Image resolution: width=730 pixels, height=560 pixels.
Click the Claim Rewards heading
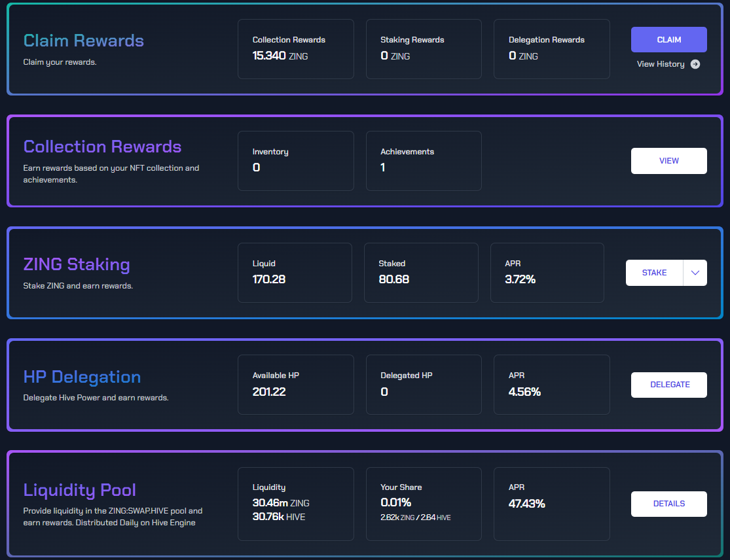pos(84,41)
